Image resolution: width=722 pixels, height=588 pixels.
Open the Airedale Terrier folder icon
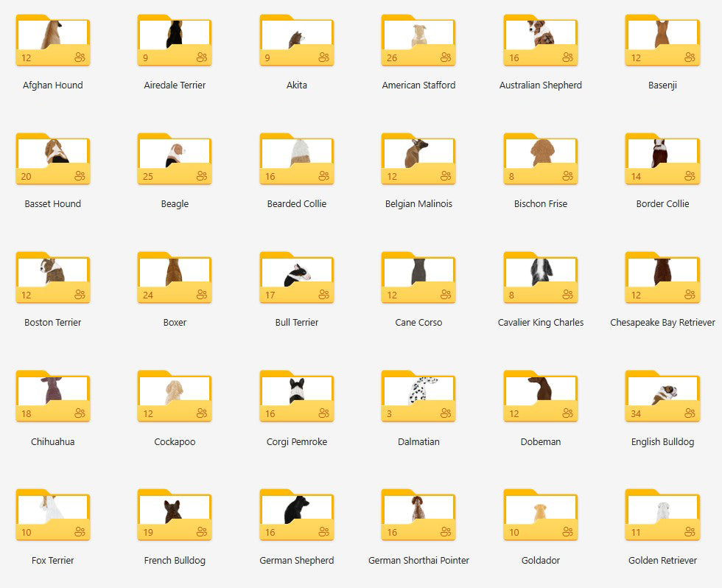pos(175,41)
